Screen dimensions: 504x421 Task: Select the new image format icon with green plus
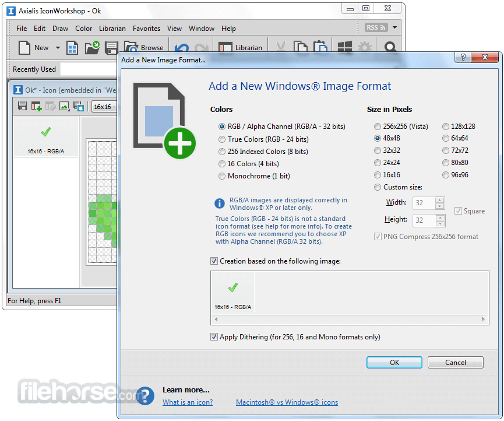tap(36, 106)
